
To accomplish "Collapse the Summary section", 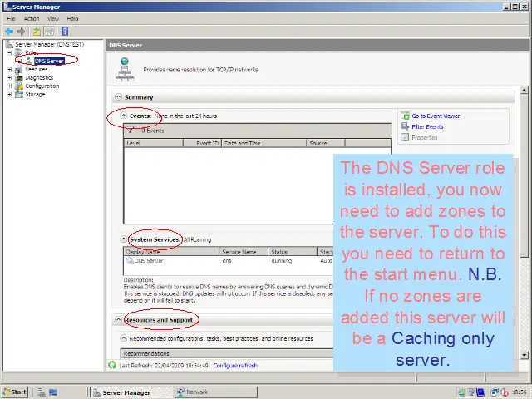I will click(x=118, y=97).
